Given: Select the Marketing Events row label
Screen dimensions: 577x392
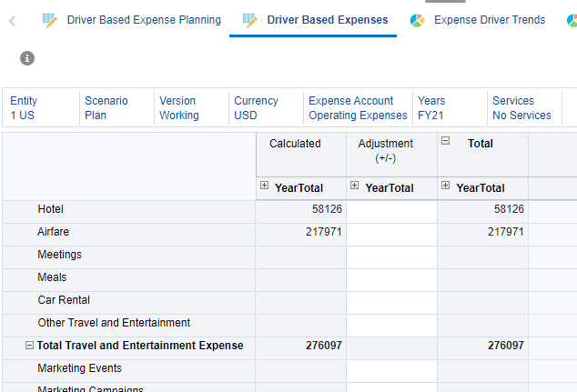Looking at the screenshot, I should 79,368.
